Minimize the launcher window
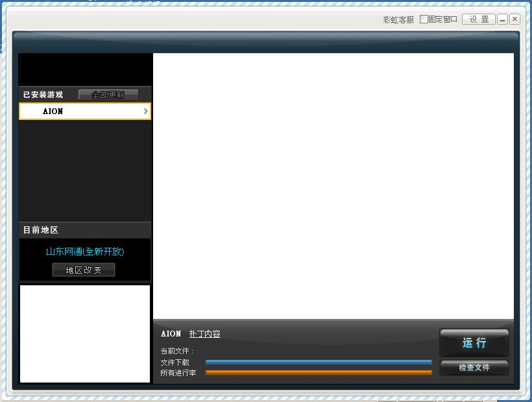Viewport: 532px width, 402px height. coord(503,19)
